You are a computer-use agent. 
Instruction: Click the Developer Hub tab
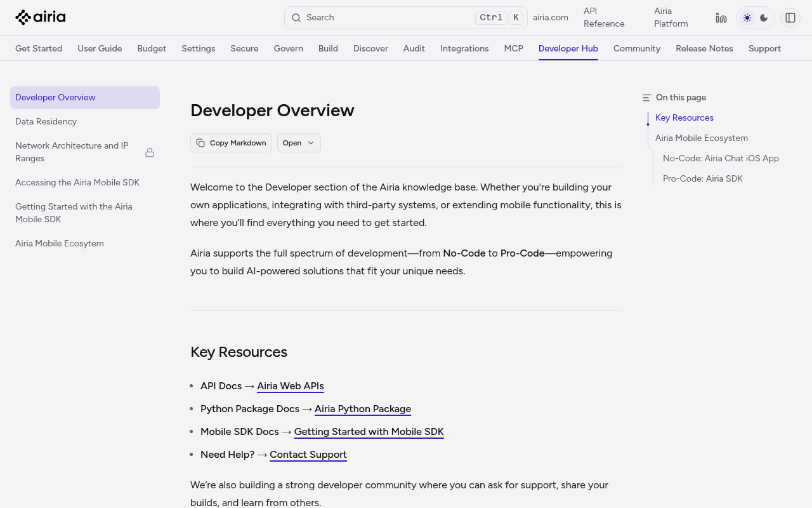tap(568, 48)
